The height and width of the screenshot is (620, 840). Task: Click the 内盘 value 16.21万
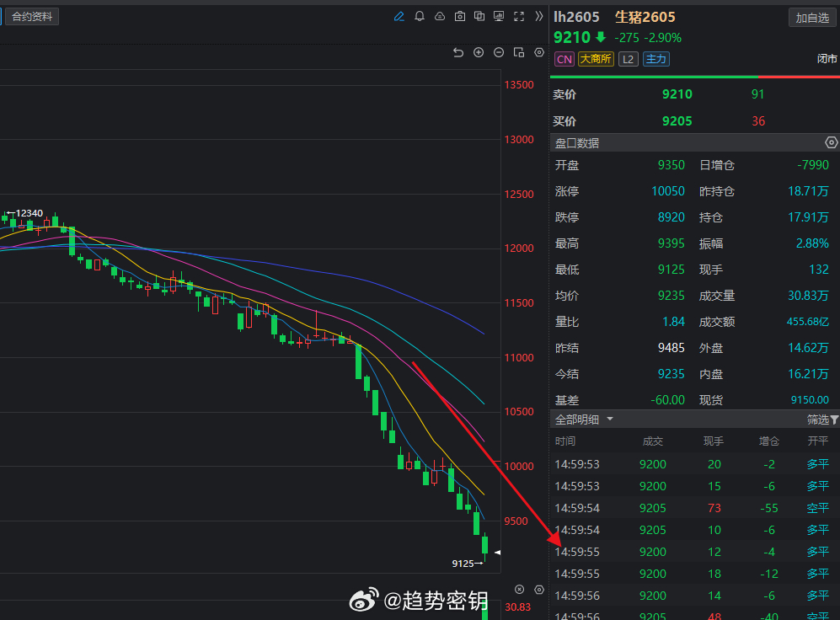808,374
